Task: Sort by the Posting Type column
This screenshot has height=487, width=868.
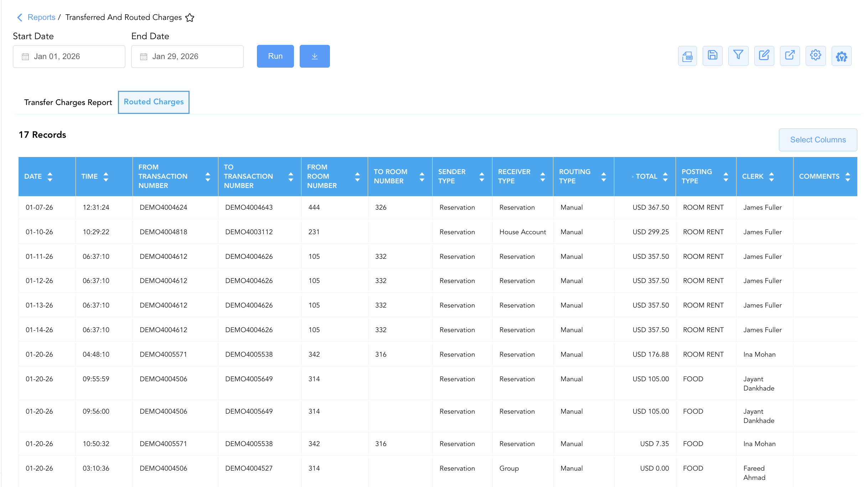Action: 726,177
